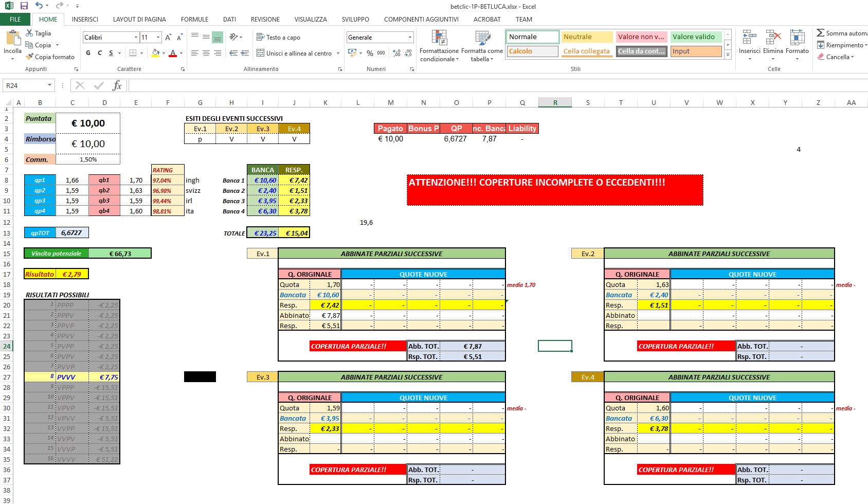868x504 pixels.
Task: Open font size 11 dropdown
Action: click(158, 37)
